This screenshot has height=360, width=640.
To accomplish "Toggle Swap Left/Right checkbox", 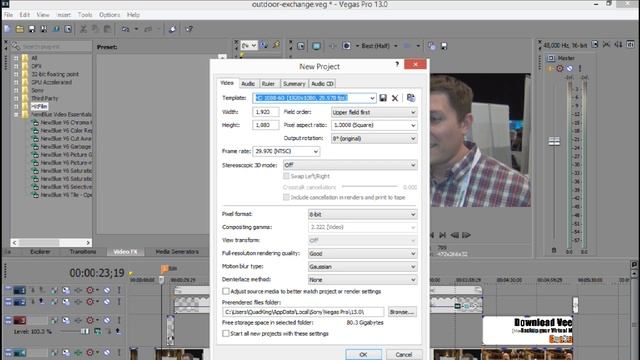I will pos(286,176).
